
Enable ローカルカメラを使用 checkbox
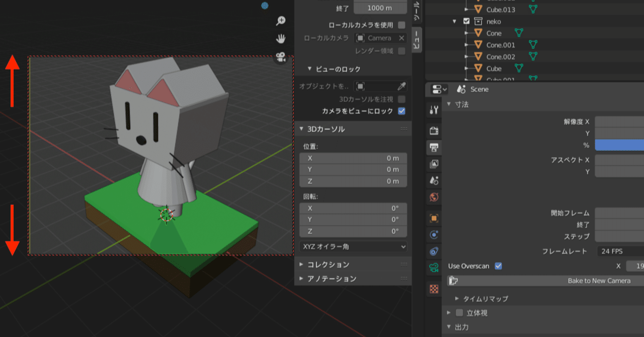tap(401, 25)
